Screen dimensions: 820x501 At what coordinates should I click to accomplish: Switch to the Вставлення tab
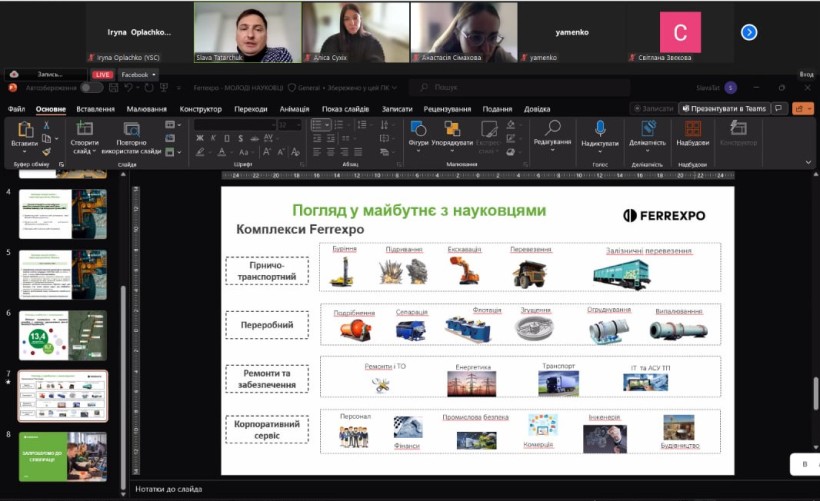tap(95, 109)
